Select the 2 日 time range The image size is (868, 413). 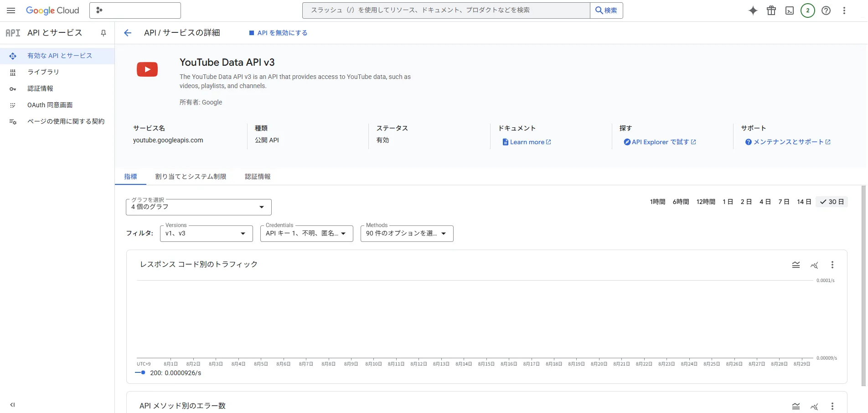point(746,202)
